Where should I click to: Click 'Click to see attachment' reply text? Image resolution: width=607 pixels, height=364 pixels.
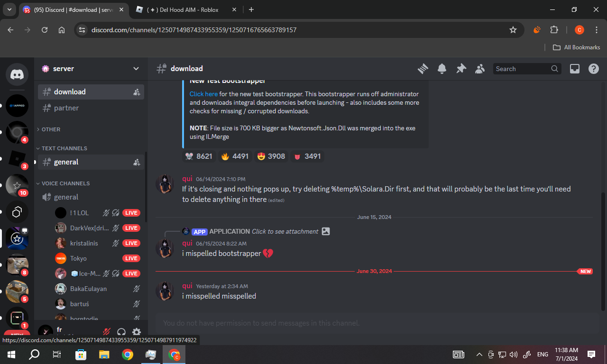(285, 231)
